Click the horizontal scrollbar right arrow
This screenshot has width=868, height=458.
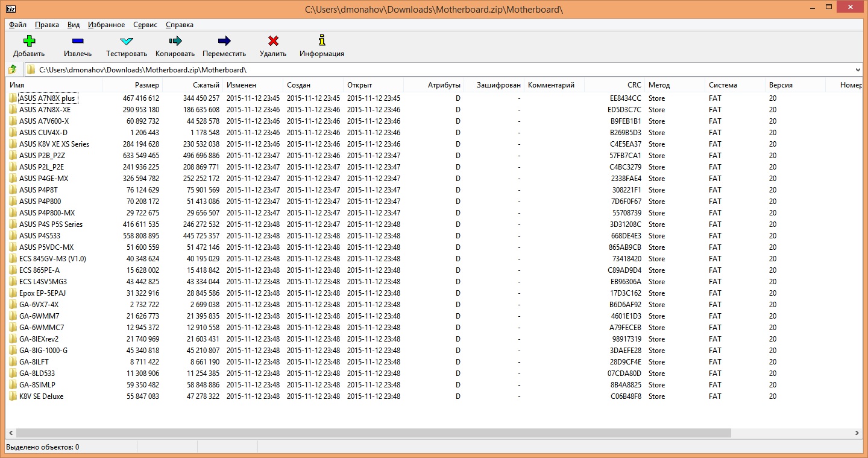click(x=857, y=433)
